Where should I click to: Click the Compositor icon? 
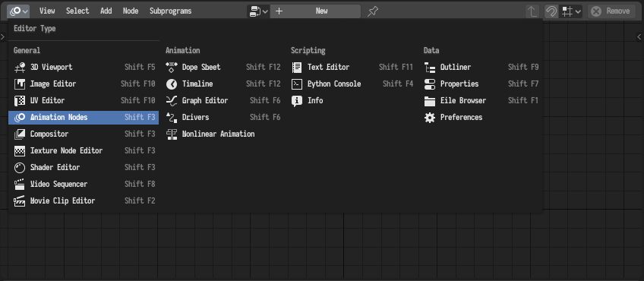[20, 134]
